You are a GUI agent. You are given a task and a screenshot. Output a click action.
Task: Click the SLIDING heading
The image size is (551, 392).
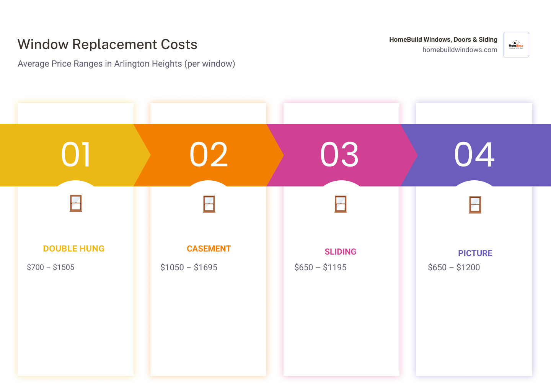[x=341, y=252]
